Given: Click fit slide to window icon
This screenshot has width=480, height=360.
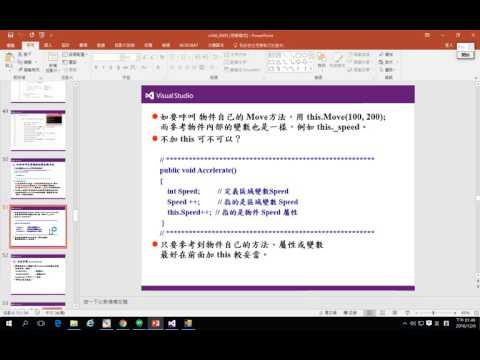Looking at the screenshot, I should pos(476,313).
